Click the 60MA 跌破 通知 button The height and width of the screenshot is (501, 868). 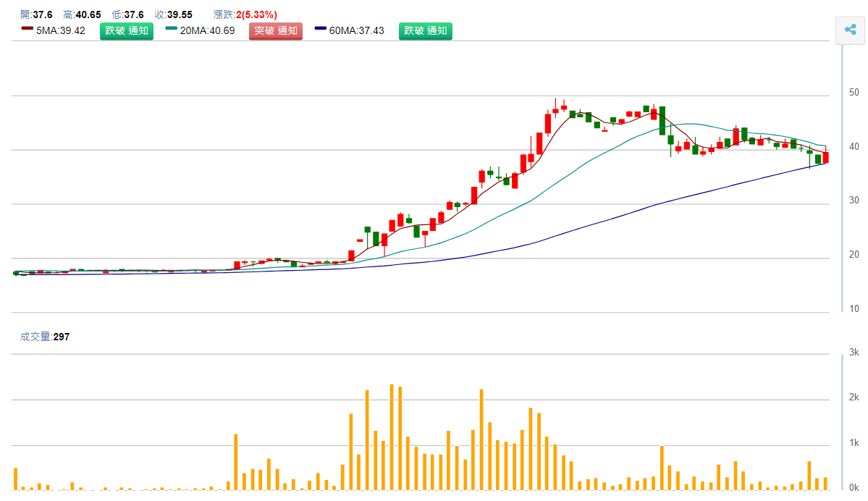click(426, 30)
